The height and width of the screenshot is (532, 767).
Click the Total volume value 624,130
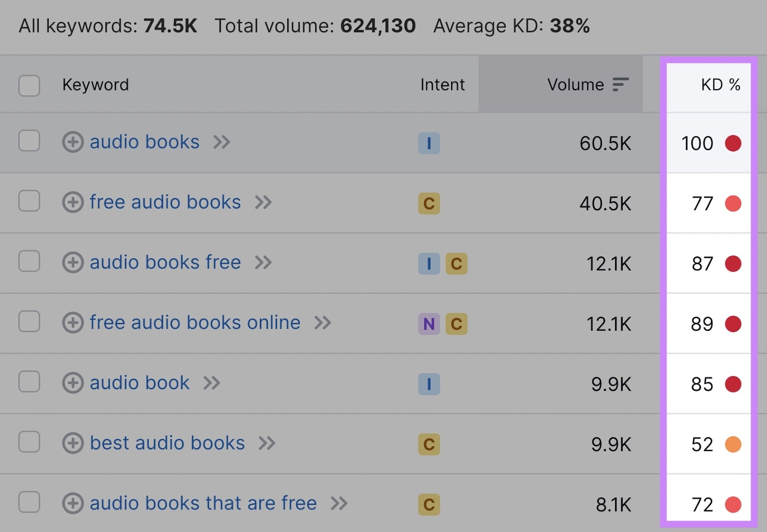378,26
